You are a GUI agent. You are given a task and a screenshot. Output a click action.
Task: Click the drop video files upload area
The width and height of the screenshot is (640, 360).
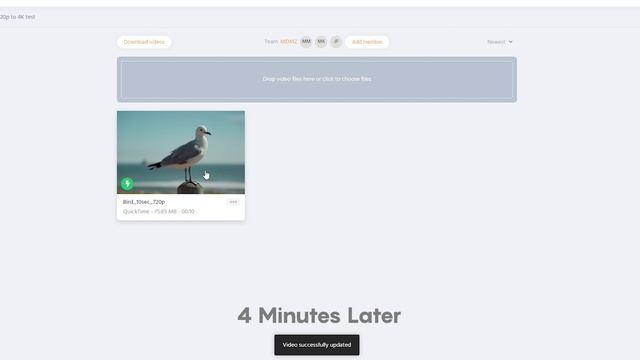[x=317, y=79]
